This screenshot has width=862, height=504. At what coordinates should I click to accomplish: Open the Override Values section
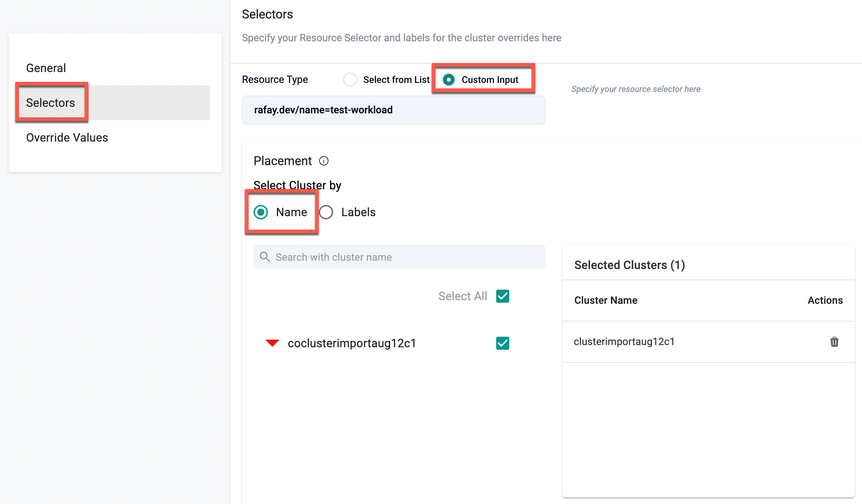(x=67, y=138)
